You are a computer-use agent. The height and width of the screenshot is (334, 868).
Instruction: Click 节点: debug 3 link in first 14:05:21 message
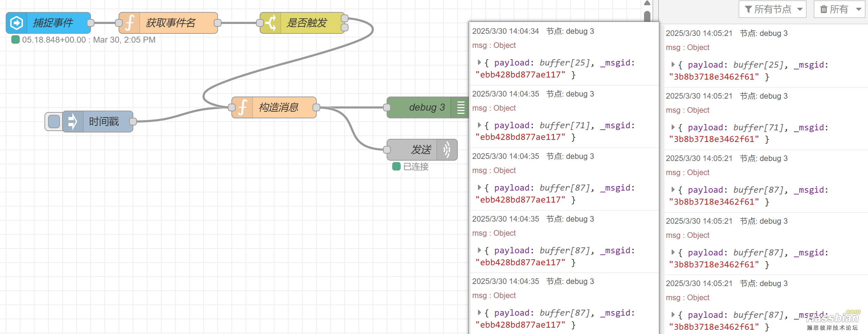(764, 33)
